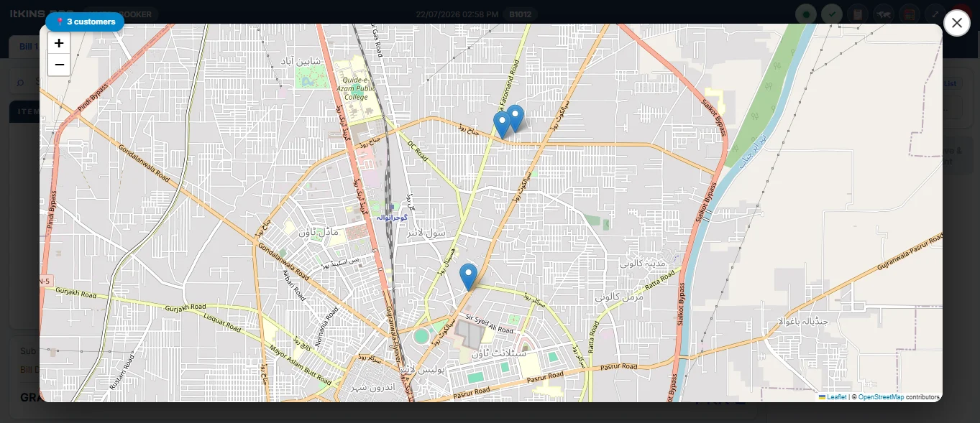
Task: Zoom in on the customer map
Action: point(59,43)
